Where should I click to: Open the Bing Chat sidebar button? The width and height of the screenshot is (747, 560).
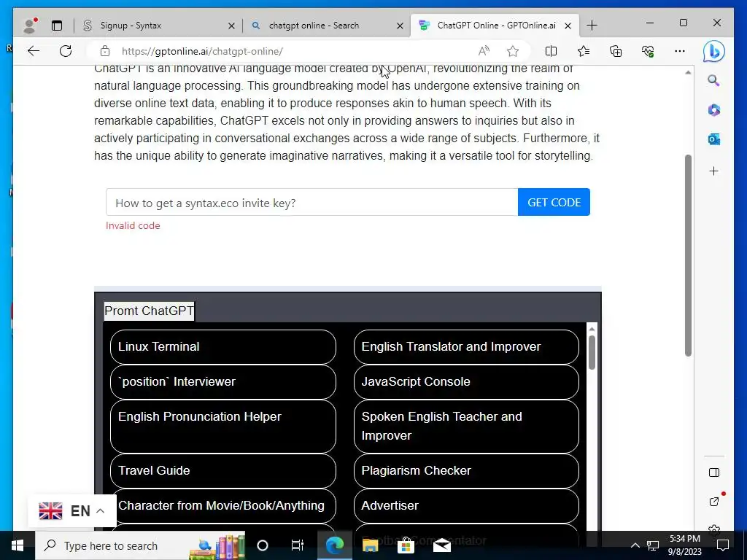[x=713, y=51]
